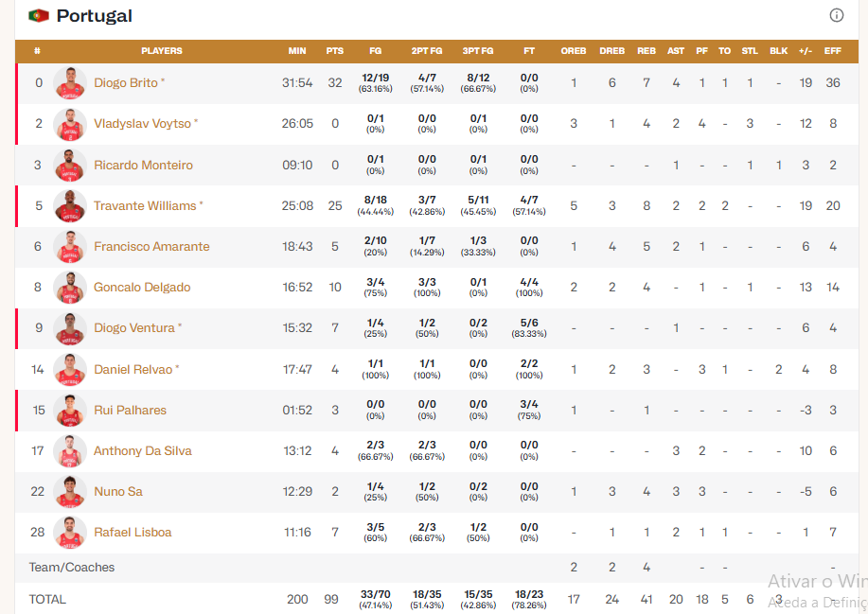Viewport: 868px width, 614px height.
Task: Open Diogo Brito's player photo
Action: coord(70,83)
